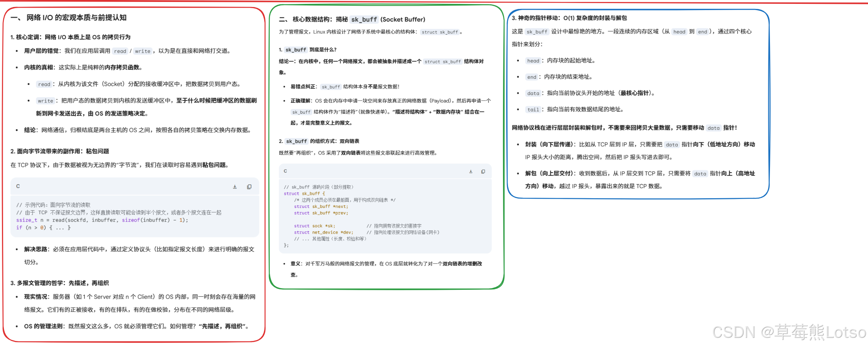The image size is (868, 346).
Task: Click the bold label '封装（向下层传递）'
Action: click(x=548, y=144)
